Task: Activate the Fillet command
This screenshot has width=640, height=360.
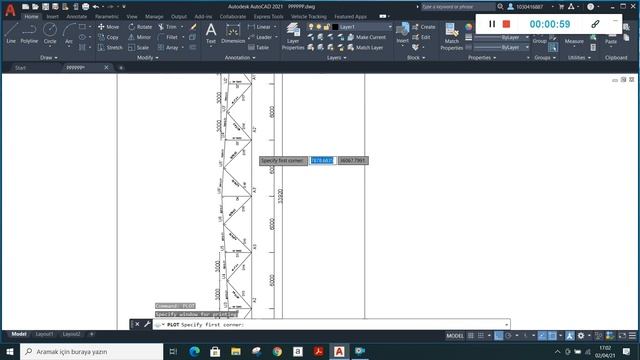Action: tap(168, 37)
